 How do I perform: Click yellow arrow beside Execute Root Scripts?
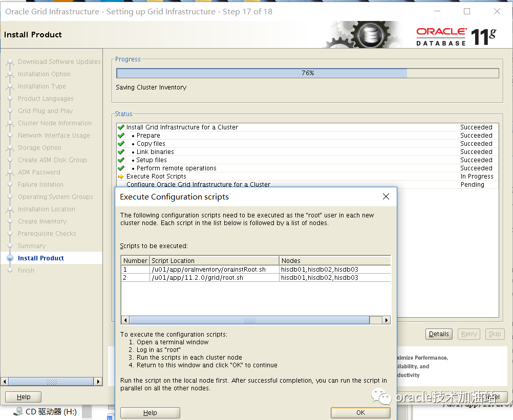click(x=121, y=176)
